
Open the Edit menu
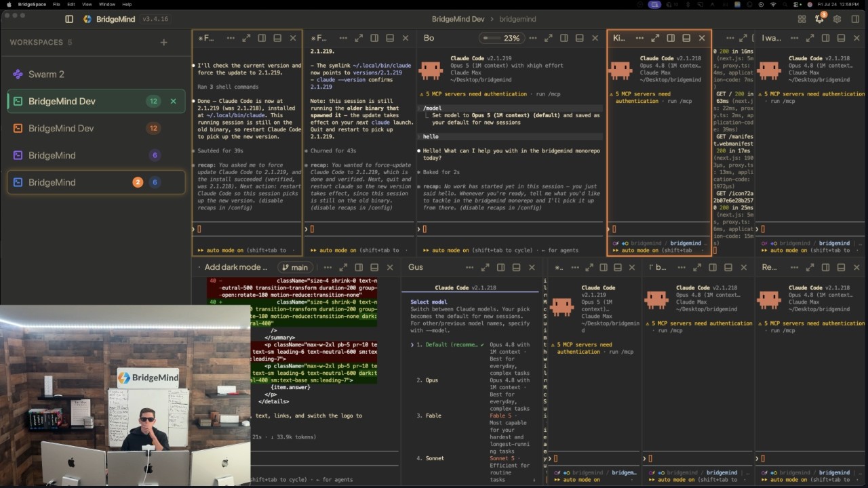click(x=71, y=4)
